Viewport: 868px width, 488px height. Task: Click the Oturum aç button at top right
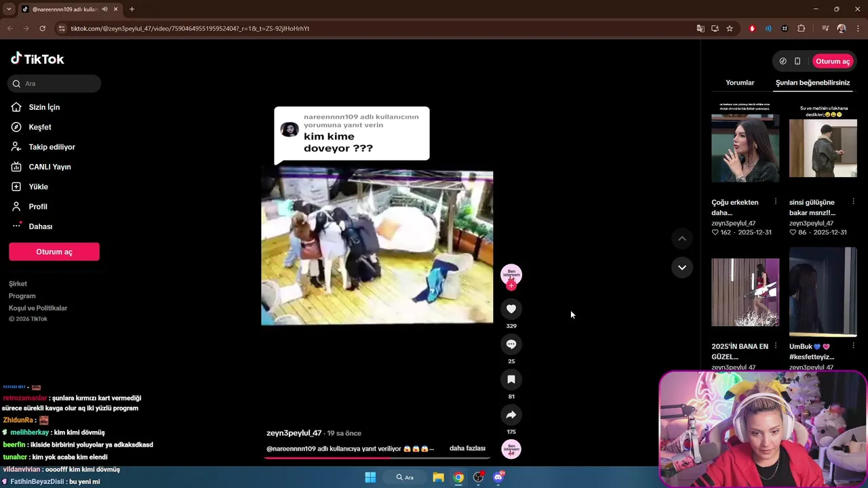[x=833, y=61]
